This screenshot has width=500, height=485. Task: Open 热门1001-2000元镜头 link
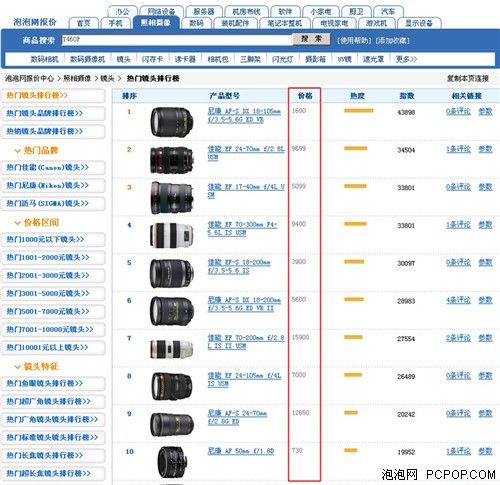(53, 257)
